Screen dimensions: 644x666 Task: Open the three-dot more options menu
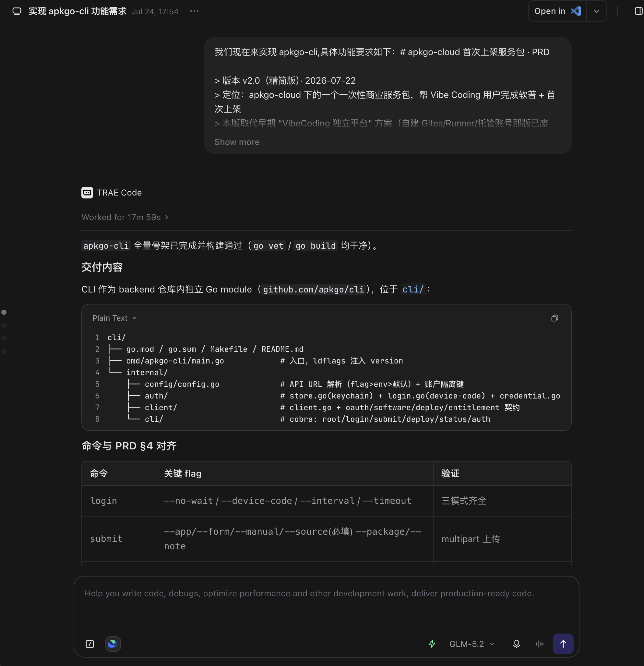[x=194, y=11]
